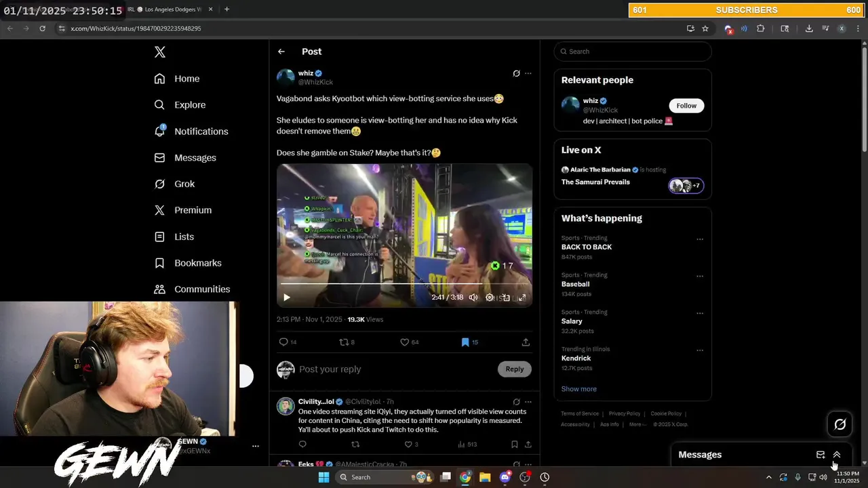Enable picture-in-picture on the video
The width and height of the screenshot is (868, 488).
[506, 298]
